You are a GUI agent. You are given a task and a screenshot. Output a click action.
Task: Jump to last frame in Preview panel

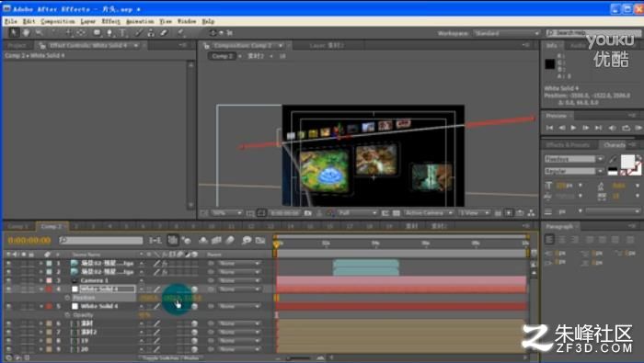(598, 128)
